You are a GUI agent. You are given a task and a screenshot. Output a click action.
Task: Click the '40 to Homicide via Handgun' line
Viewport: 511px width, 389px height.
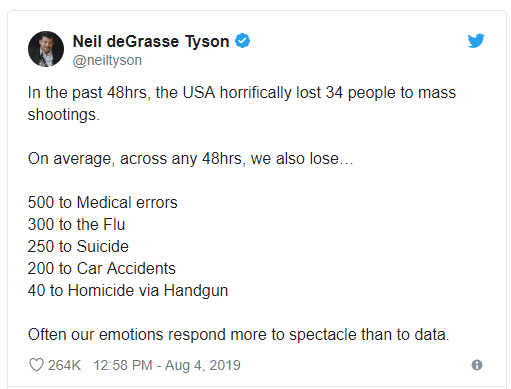(x=128, y=290)
